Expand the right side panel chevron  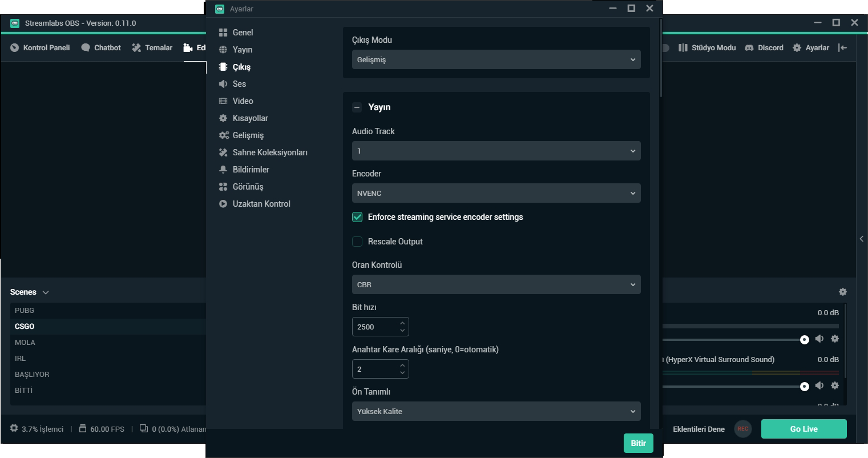tap(862, 239)
